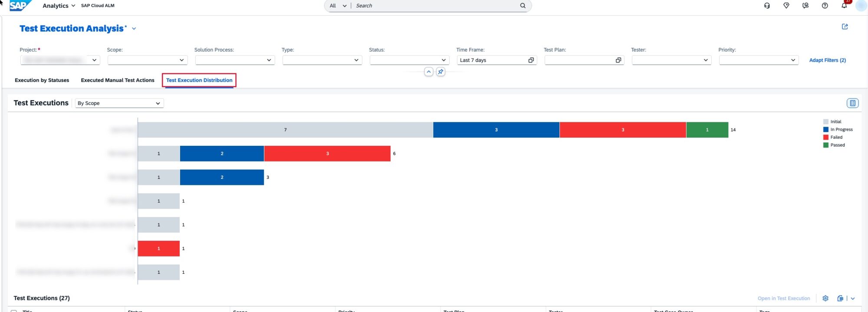Open the headset support icon
The width and height of the screenshot is (868, 312).
coord(767,6)
